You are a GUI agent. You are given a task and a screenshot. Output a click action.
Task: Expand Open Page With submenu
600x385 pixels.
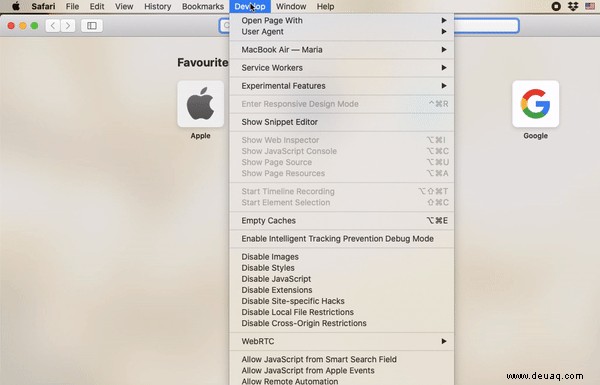click(x=342, y=20)
